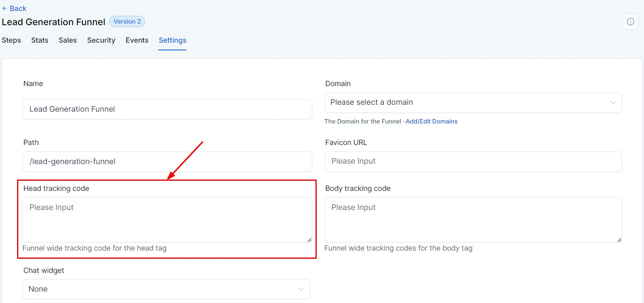Switch to the Steps tab

coord(11,40)
